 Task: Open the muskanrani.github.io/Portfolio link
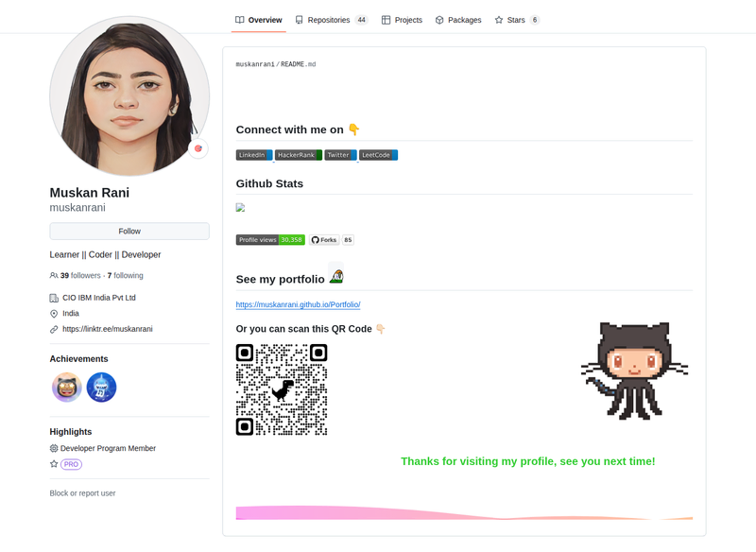point(298,304)
